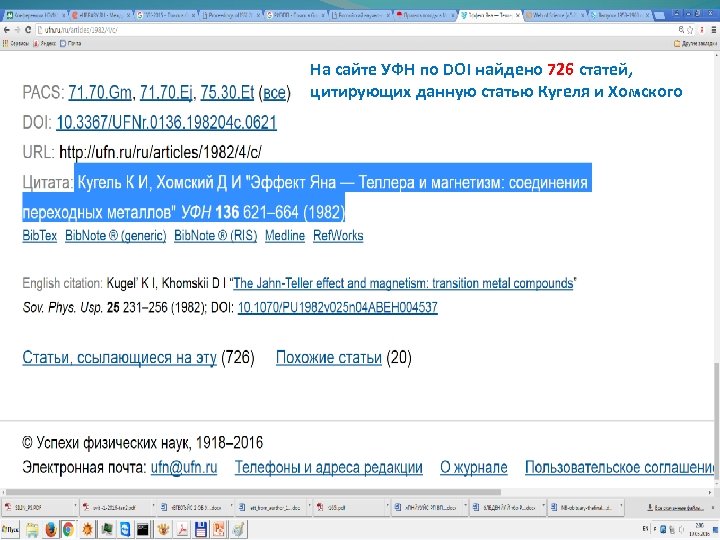Screen dimensions: 720x540
Task: Expand options arrow for third download
Action: (231, 507)
